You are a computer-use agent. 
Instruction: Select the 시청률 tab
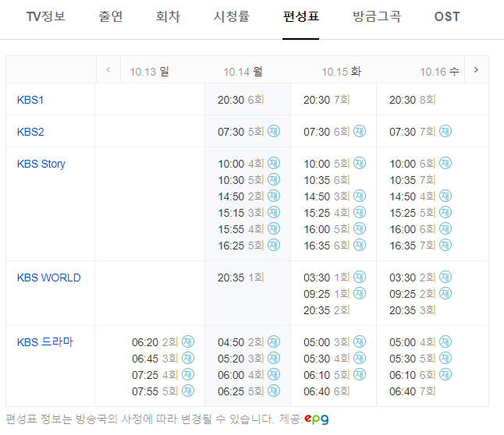(232, 16)
